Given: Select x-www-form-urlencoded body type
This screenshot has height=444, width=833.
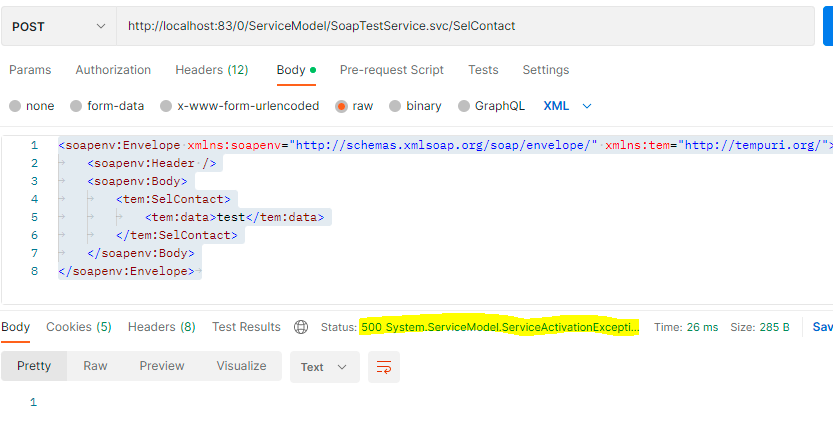Looking at the screenshot, I should pyautogui.click(x=240, y=106).
